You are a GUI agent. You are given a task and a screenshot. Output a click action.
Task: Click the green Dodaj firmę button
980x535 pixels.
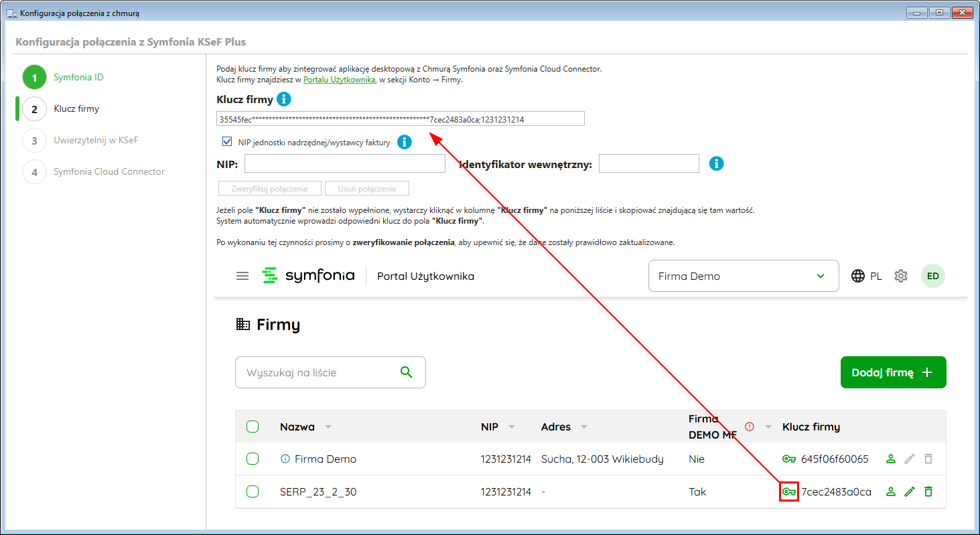coord(893,372)
